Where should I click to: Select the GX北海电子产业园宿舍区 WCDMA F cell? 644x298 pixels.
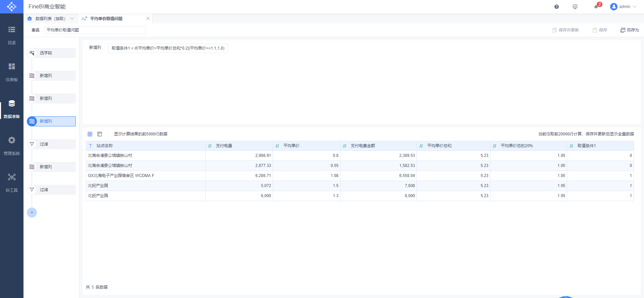pyautogui.click(x=146, y=176)
